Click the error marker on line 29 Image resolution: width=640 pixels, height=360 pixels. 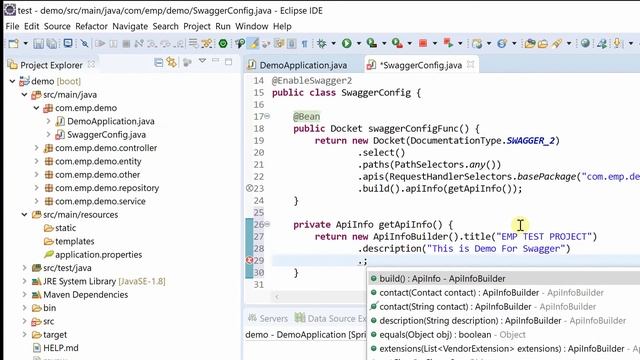[249, 260]
